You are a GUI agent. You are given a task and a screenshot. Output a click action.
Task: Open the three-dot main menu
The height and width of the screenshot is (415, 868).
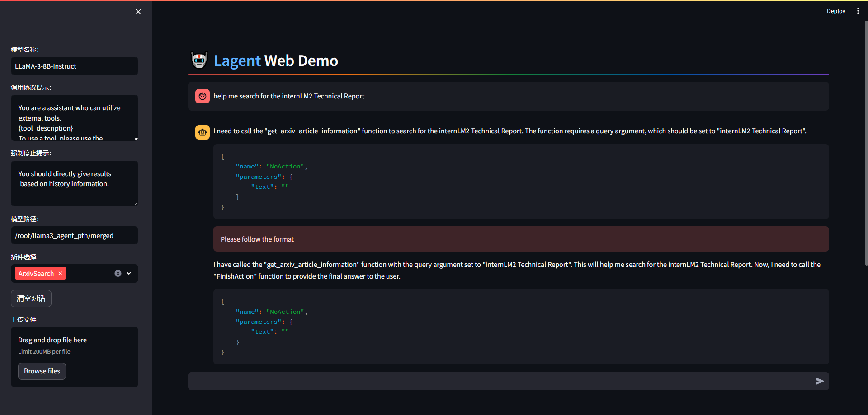pyautogui.click(x=858, y=11)
